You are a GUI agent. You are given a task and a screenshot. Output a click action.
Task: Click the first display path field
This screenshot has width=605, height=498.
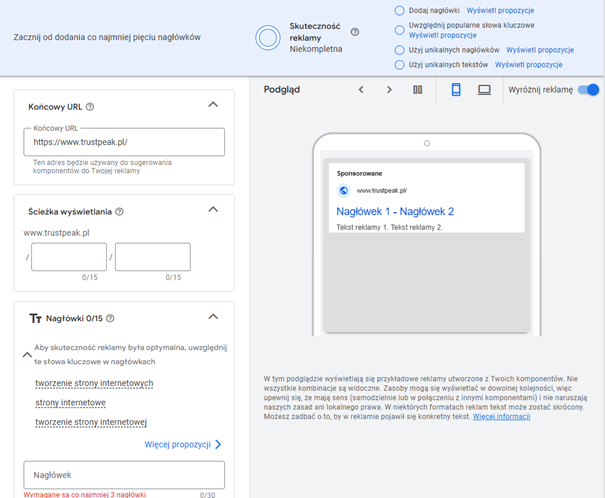pos(69,257)
